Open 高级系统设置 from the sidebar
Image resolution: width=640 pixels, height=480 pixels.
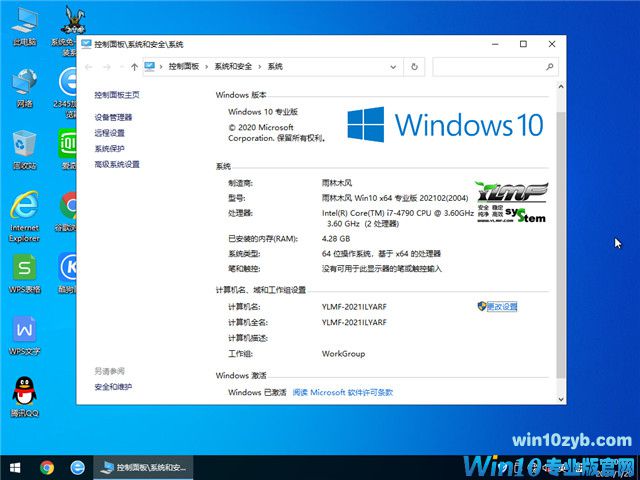point(117,164)
